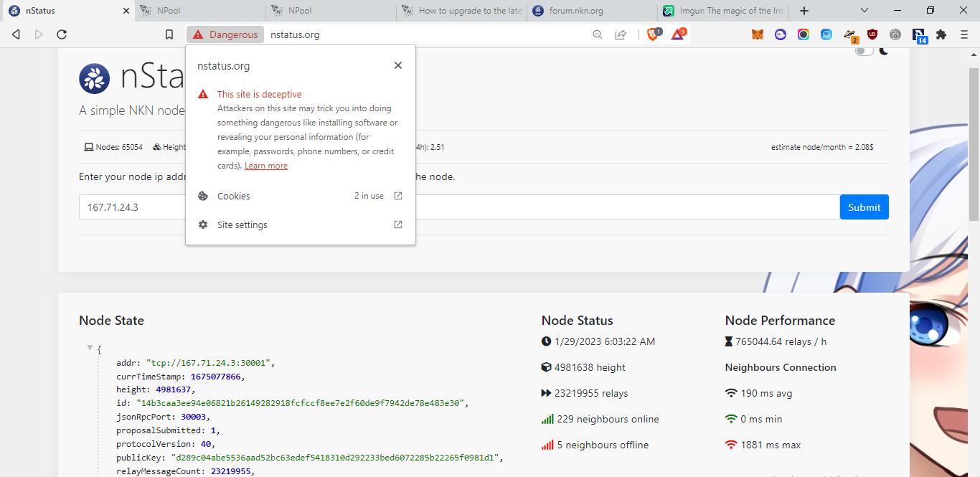Click the nstatus.org address bar URL
980x477 pixels.
click(x=295, y=34)
